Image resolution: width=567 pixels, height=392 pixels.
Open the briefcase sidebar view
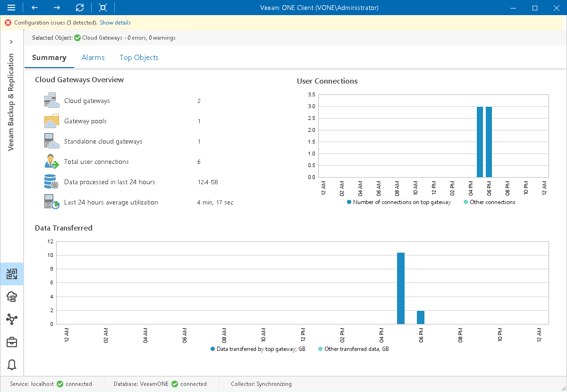click(x=12, y=342)
